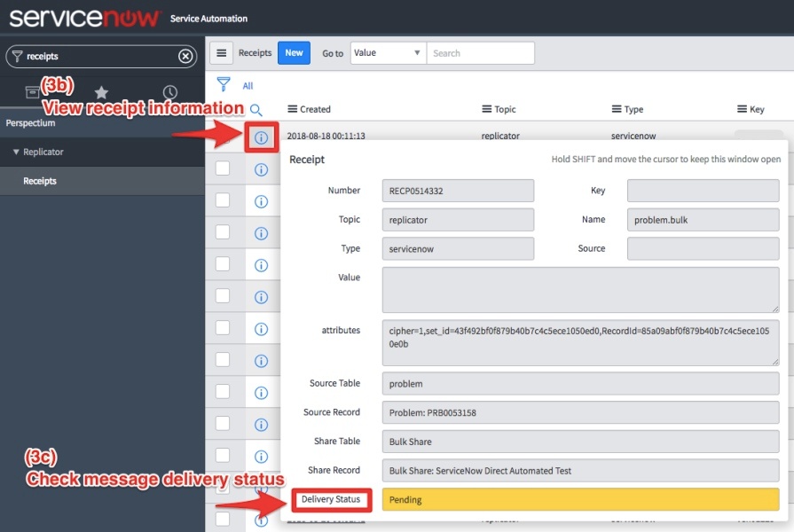Click the New button
The width and height of the screenshot is (794, 532).
pyautogui.click(x=294, y=52)
